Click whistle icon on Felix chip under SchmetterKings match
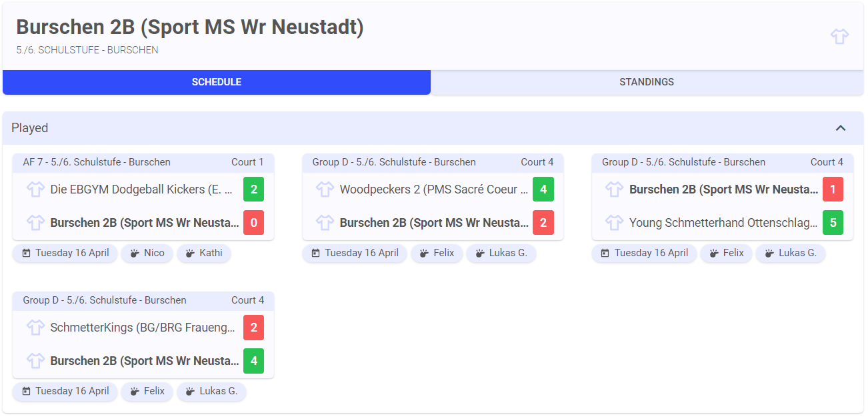Image resolution: width=868 pixels, height=419 pixels. [x=135, y=392]
